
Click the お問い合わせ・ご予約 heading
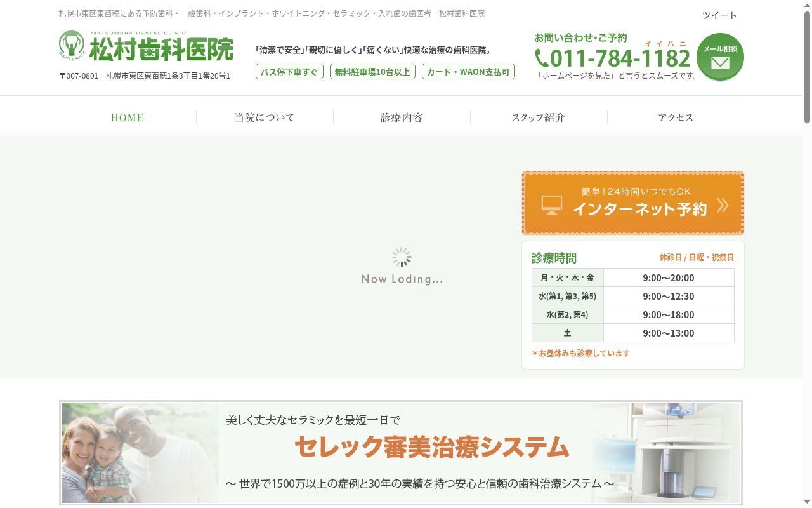(580, 37)
